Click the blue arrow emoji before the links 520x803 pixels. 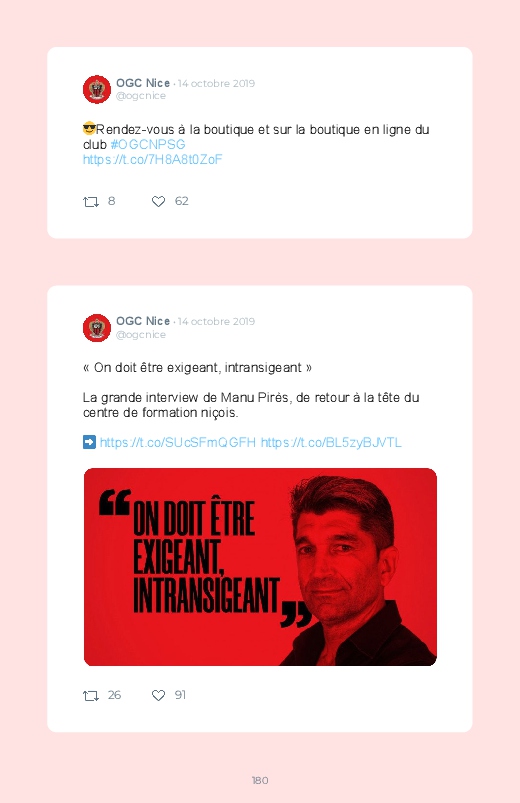click(89, 442)
